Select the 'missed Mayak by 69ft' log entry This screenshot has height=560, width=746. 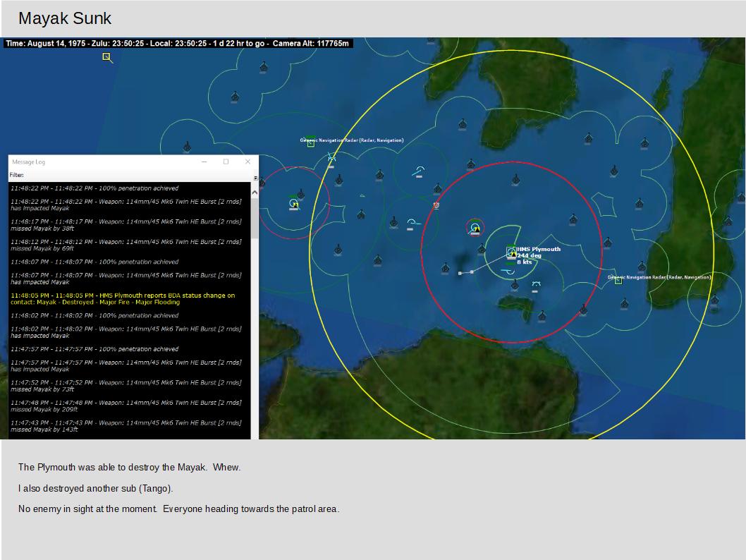(x=126, y=245)
